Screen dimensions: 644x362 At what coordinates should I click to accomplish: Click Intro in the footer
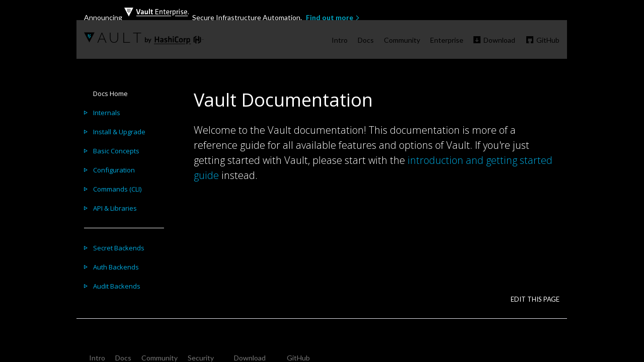pyautogui.click(x=97, y=358)
